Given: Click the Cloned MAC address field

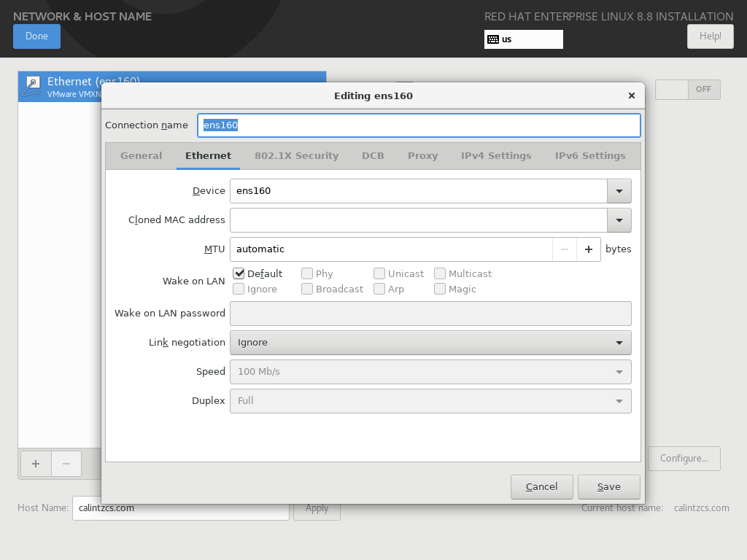Looking at the screenshot, I should [419, 220].
